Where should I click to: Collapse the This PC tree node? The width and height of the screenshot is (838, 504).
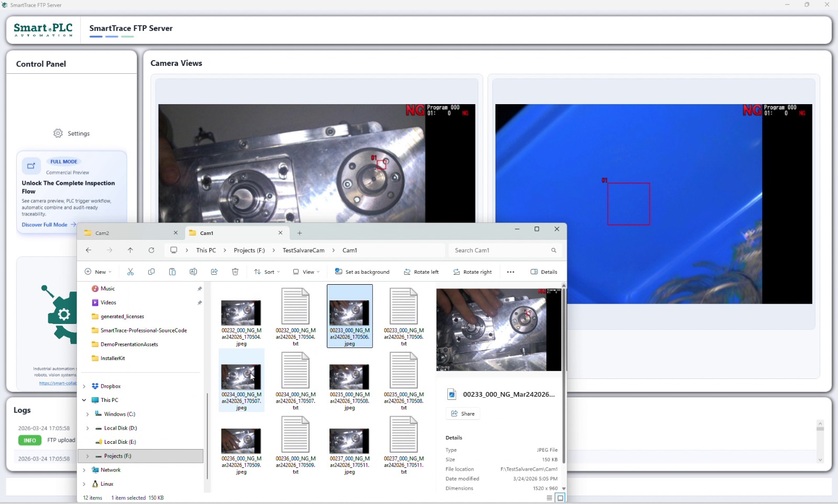(84, 400)
